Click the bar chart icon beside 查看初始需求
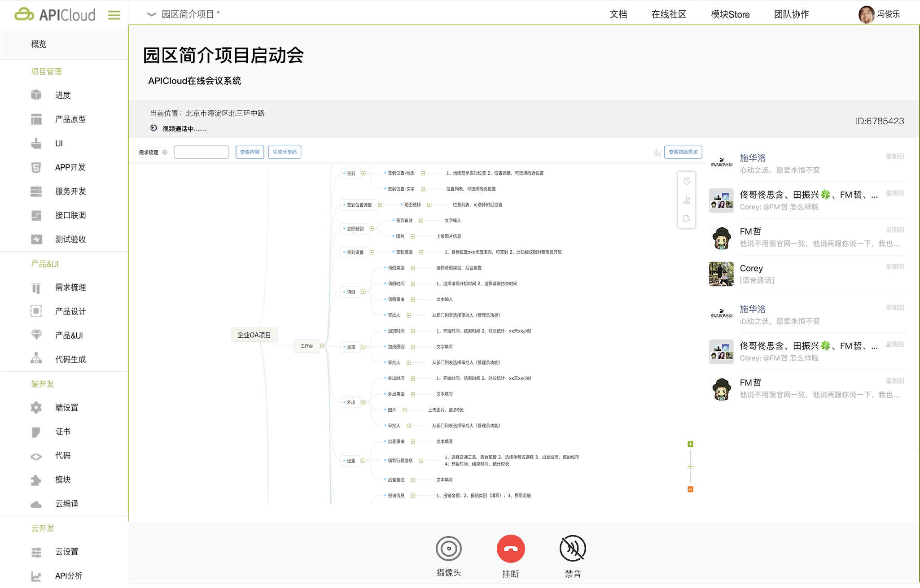This screenshot has width=920, height=588. pyautogui.click(x=657, y=152)
